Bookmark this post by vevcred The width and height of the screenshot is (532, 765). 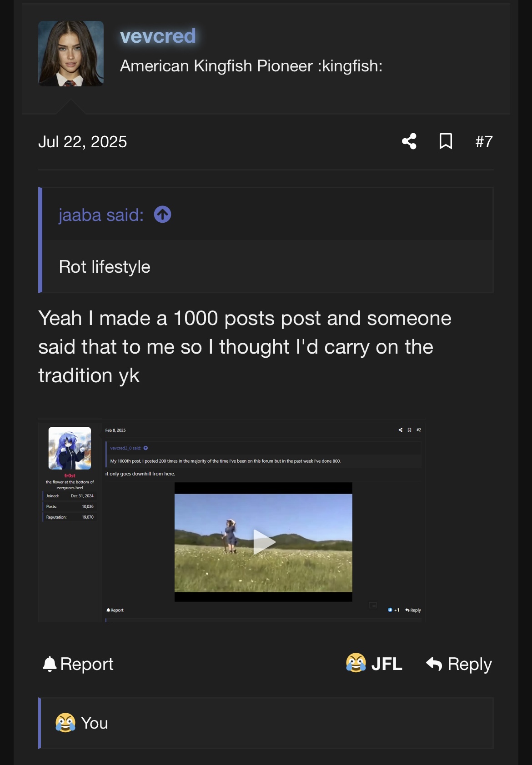tap(446, 141)
